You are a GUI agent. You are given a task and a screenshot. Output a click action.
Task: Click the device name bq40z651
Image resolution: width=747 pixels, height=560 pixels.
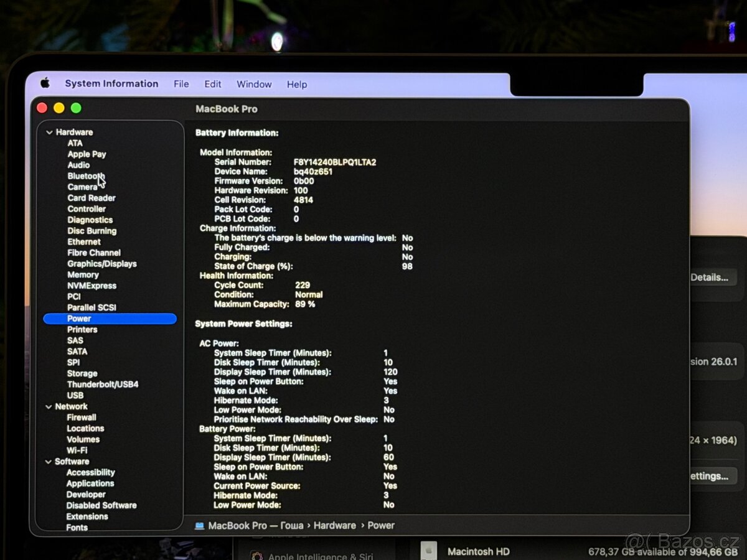click(x=313, y=172)
